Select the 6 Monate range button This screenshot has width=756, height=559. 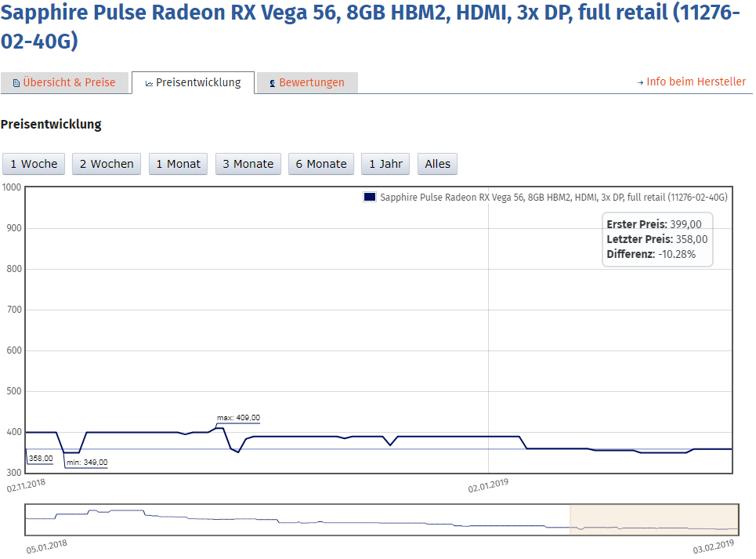pos(320,163)
